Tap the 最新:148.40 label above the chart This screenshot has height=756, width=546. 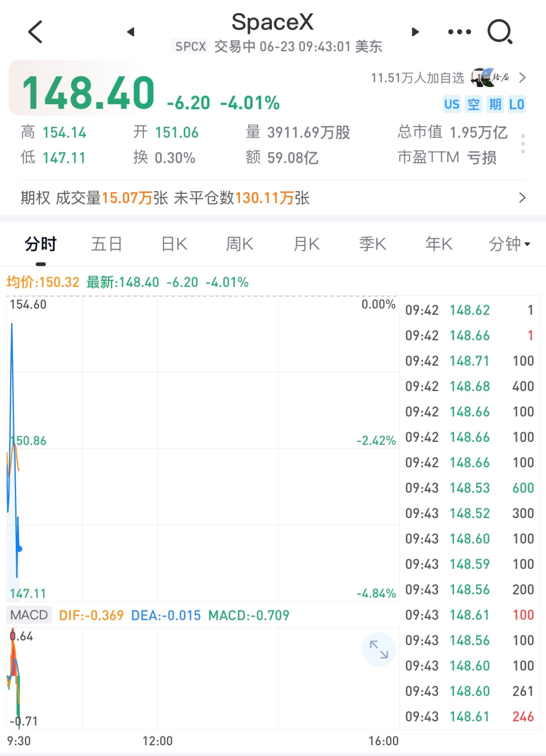tap(123, 282)
